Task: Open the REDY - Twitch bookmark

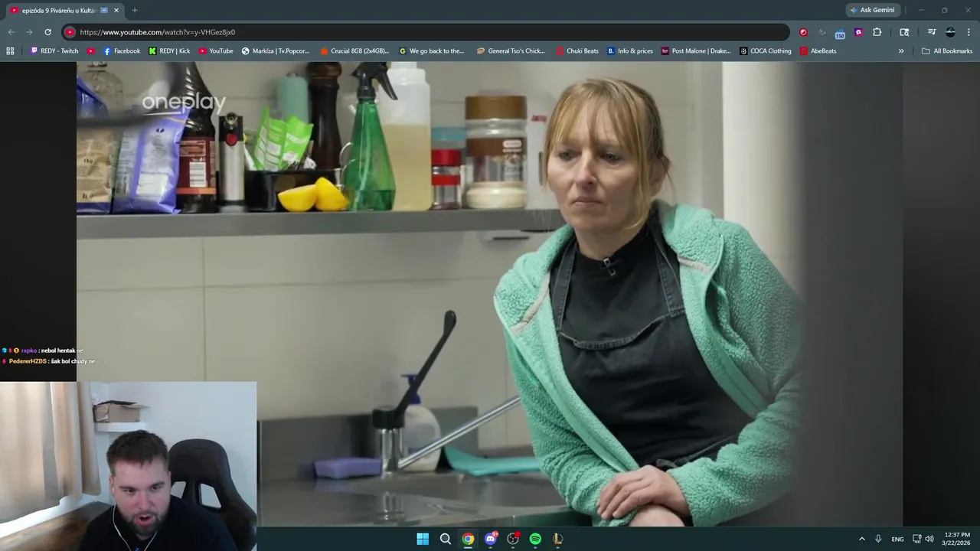Action: (54, 51)
